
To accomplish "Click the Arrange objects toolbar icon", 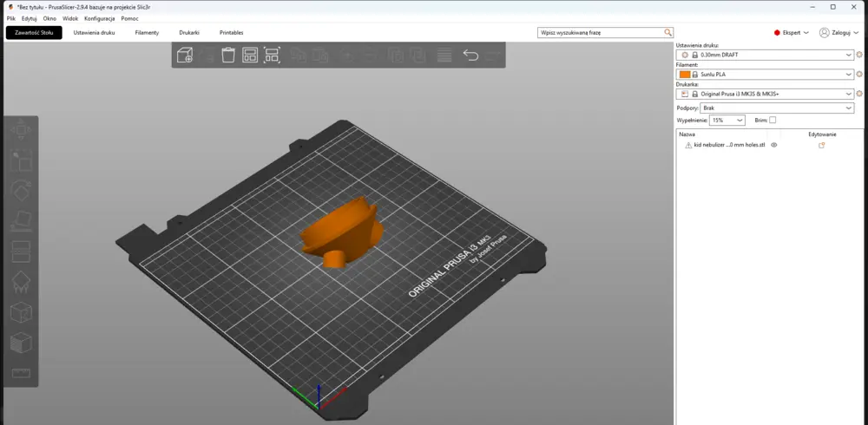I will click(250, 56).
